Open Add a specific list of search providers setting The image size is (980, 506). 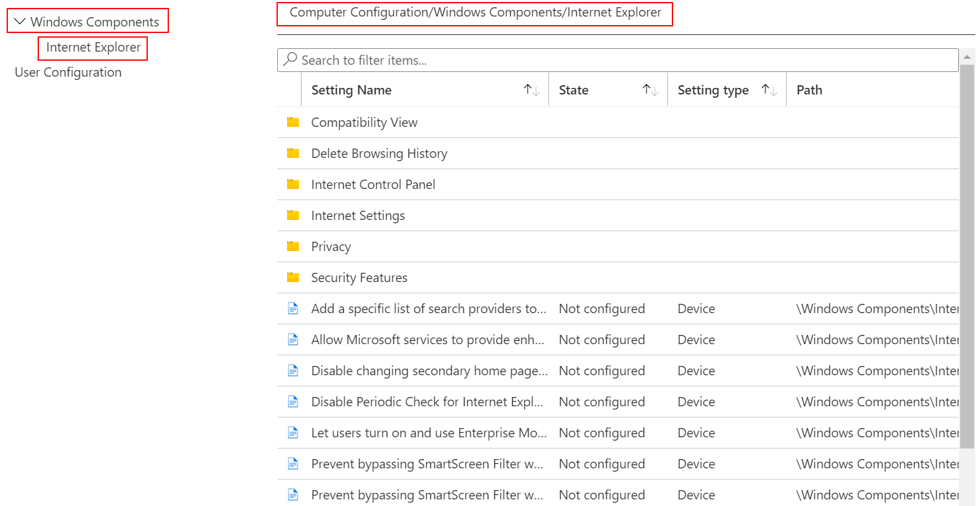point(429,309)
